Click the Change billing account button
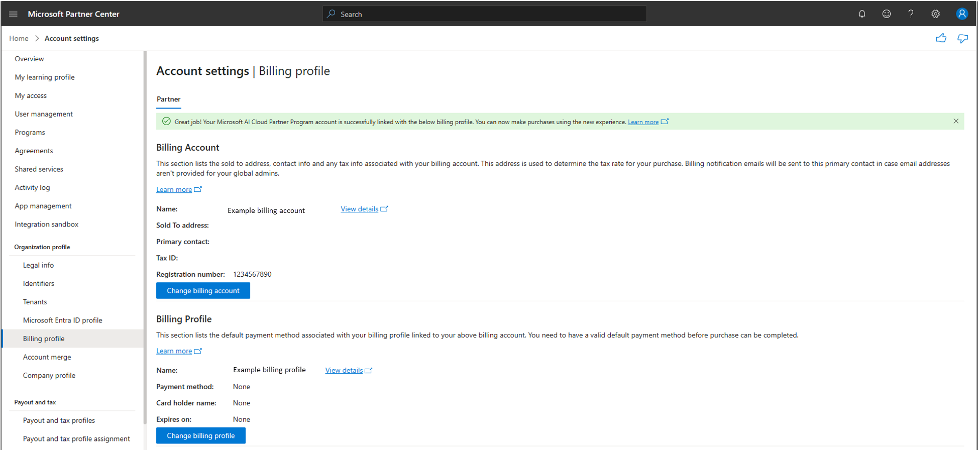Image resolution: width=980 pixels, height=450 pixels. coord(203,290)
